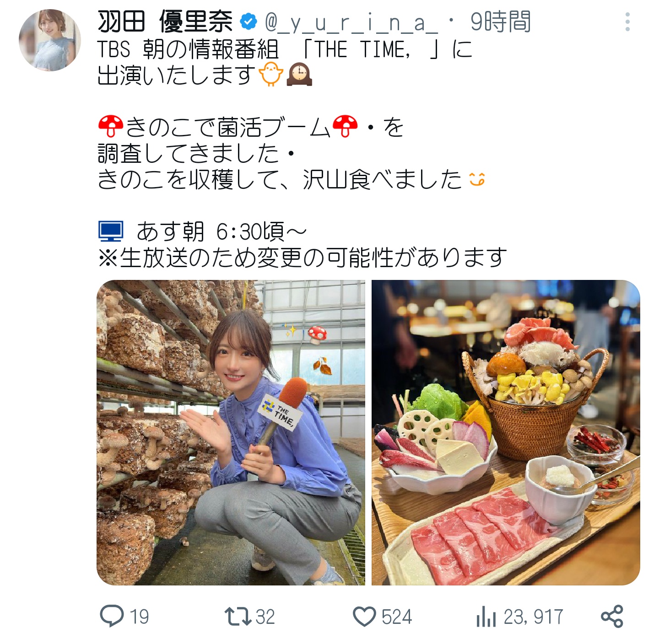The height and width of the screenshot is (644, 659).
Task: Click the blue verified badge
Action: tap(248, 21)
